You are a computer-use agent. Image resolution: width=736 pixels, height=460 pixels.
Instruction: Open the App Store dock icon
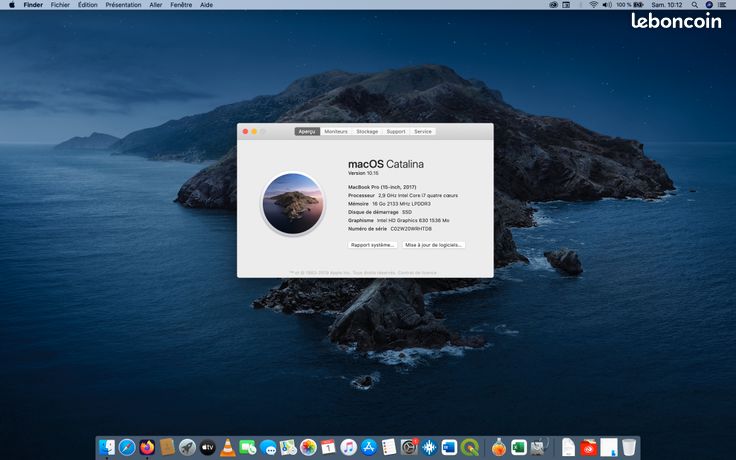(369, 447)
